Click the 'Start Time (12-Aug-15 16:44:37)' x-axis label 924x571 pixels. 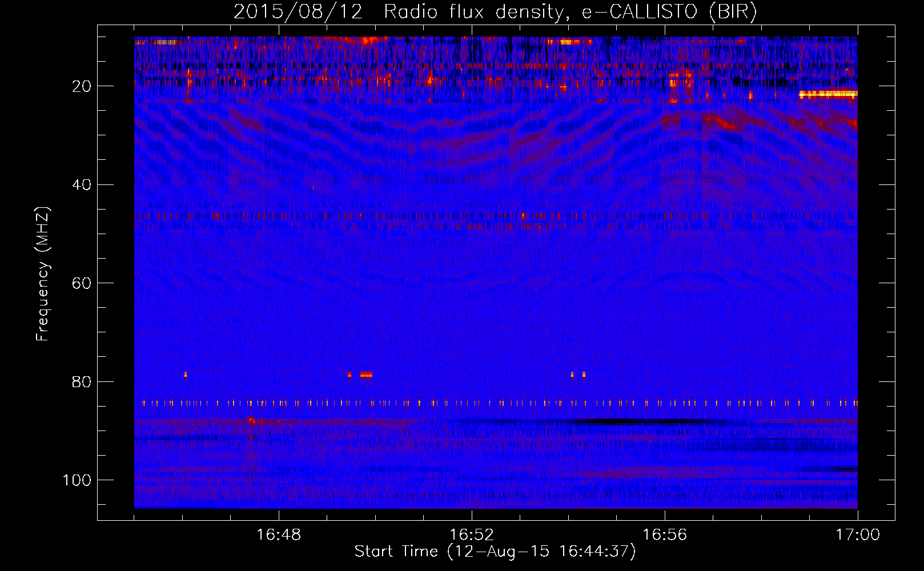pos(495,552)
